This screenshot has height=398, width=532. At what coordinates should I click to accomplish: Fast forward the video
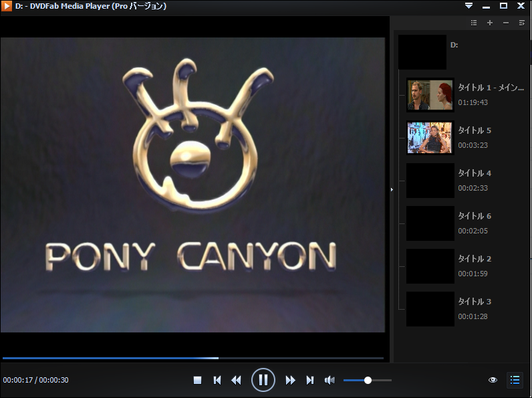click(x=291, y=380)
